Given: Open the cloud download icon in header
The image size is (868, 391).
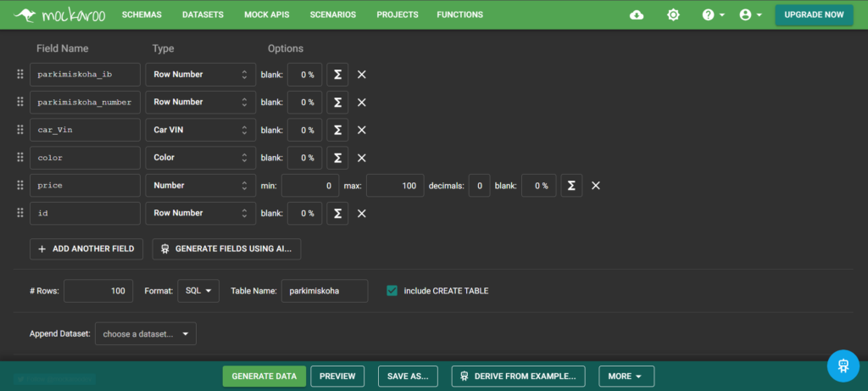Looking at the screenshot, I should coord(637,15).
